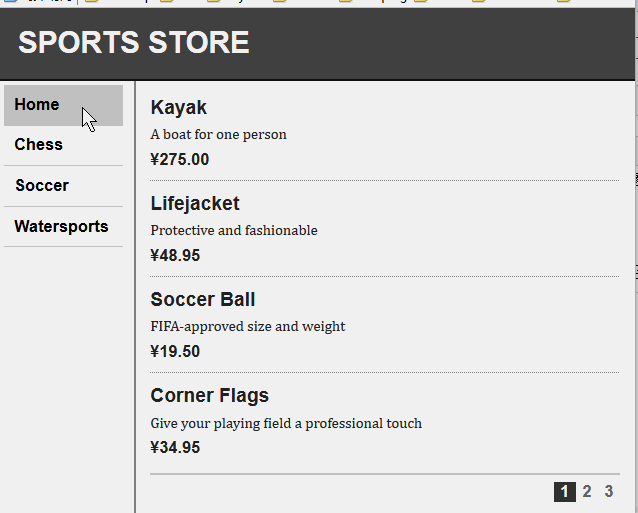This screenshot has width=638, height=513.
Task: Click the Corner Flags product heading
Action: coord(210,396)
